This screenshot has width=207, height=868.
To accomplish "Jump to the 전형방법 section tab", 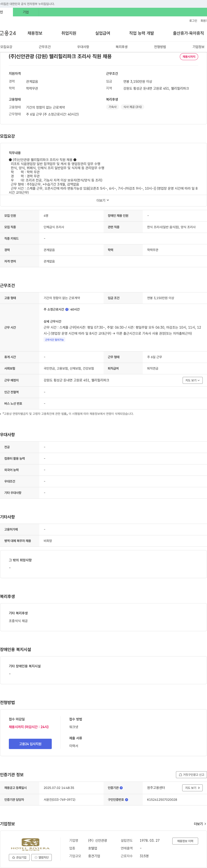I will (x=160, y=47).
